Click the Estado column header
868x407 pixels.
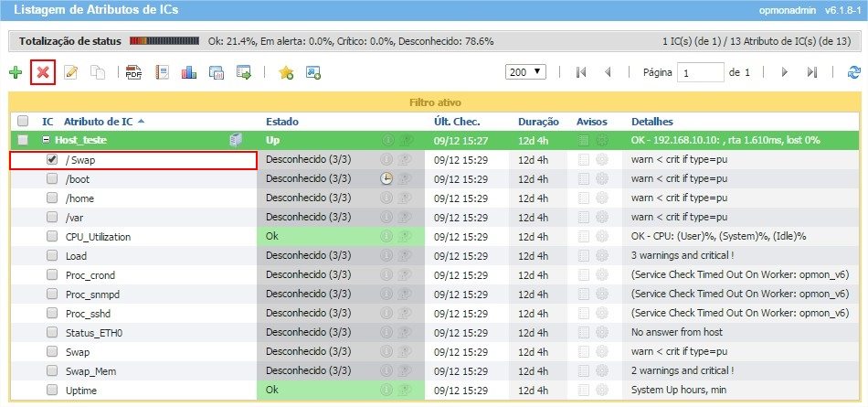(282, 121)
